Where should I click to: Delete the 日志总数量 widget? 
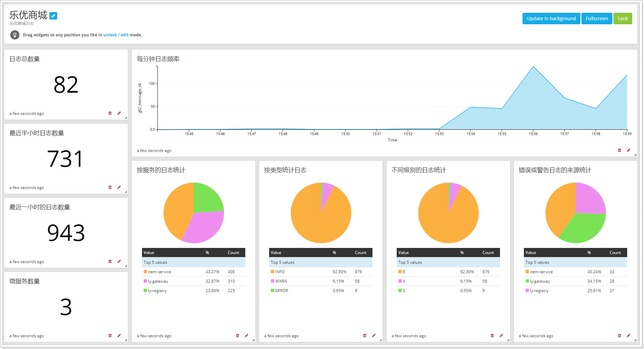point(110,113)
